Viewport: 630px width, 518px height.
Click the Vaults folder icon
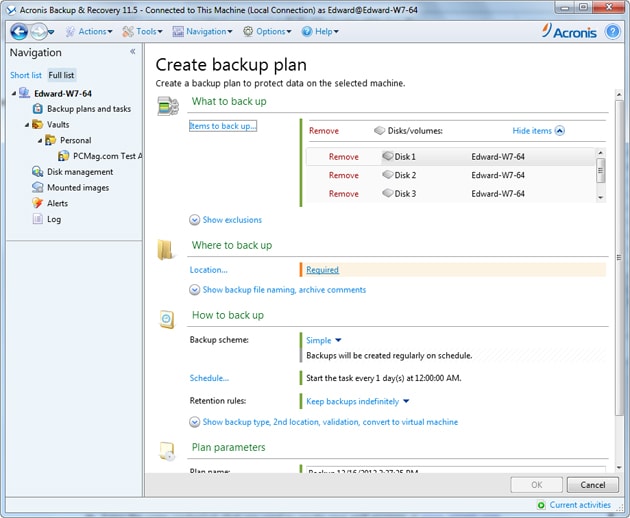(x=37, y=125)
